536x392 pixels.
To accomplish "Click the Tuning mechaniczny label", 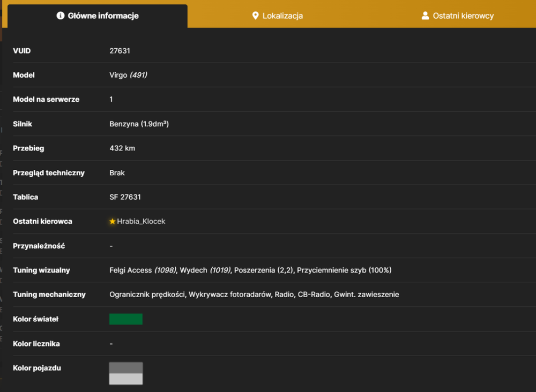I will pyautogui.click(x=49, y=295).
